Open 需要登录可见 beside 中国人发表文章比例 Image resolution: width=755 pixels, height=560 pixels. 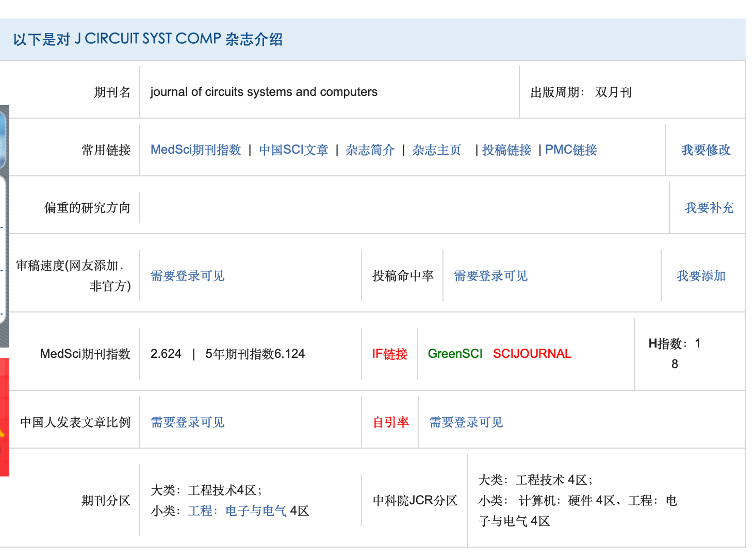(x=187, y=422)
